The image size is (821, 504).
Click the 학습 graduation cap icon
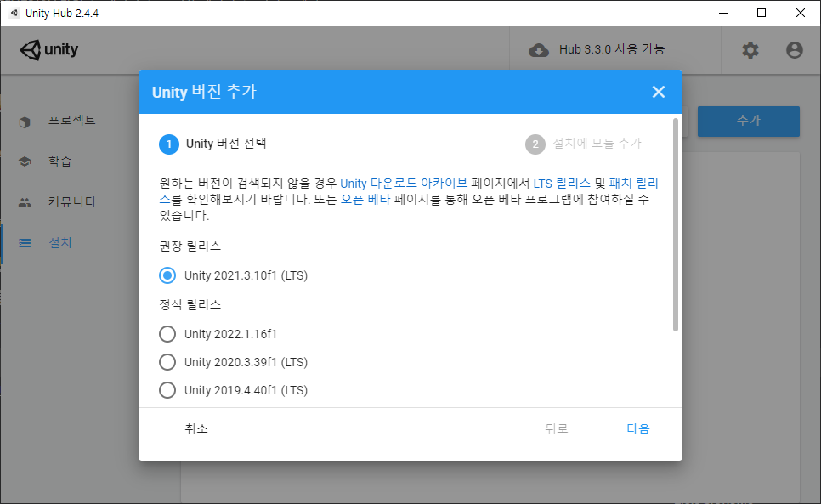pyautogui.click(x=25, y=161)
